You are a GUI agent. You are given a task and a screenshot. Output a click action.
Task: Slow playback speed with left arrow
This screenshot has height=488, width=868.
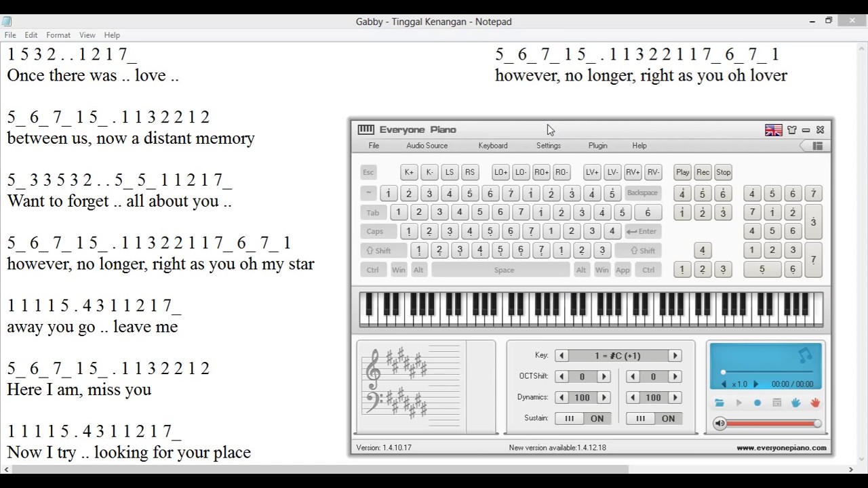pos(724,384)
